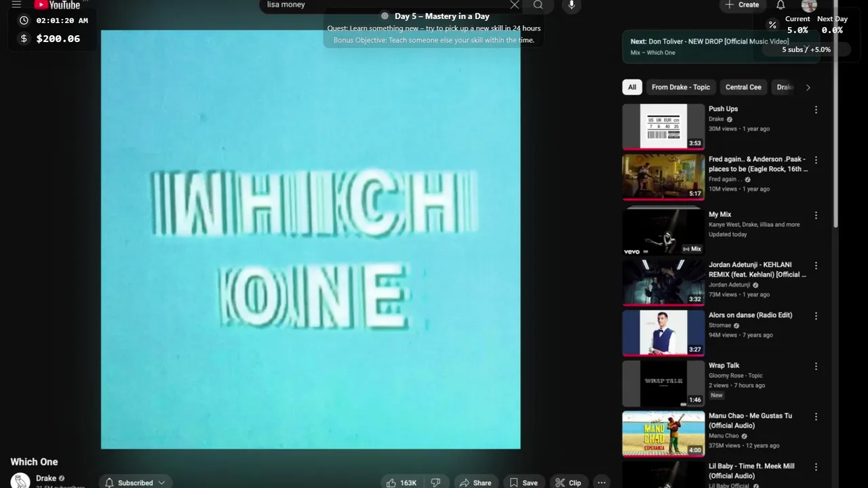The height and width of the screenshot is (488, 868).
Task: Open notifications bell icon
Action: click(x=781, y=5)
